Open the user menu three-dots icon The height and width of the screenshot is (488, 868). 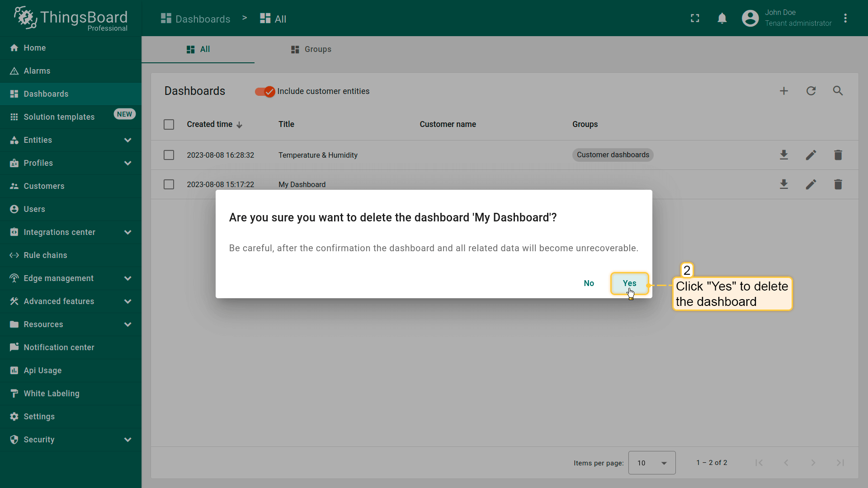pyautogui.click(x=845, y=19)
